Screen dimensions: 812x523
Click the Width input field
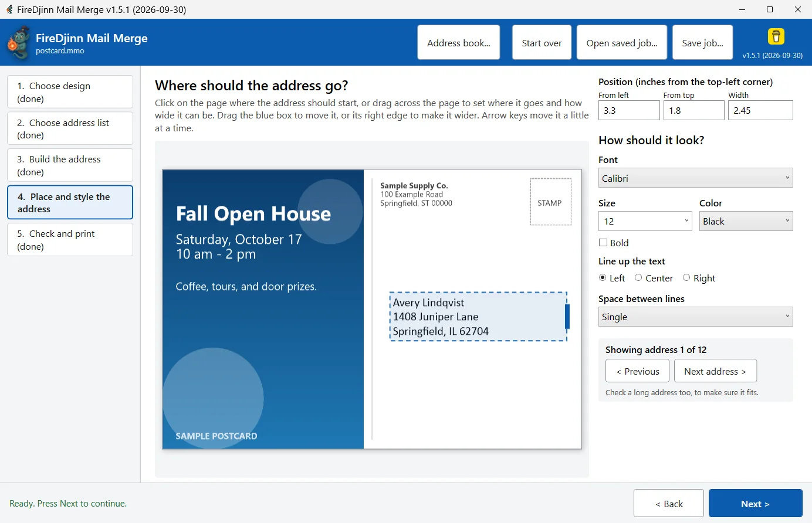pyautogui.click(x=760, y=110)
